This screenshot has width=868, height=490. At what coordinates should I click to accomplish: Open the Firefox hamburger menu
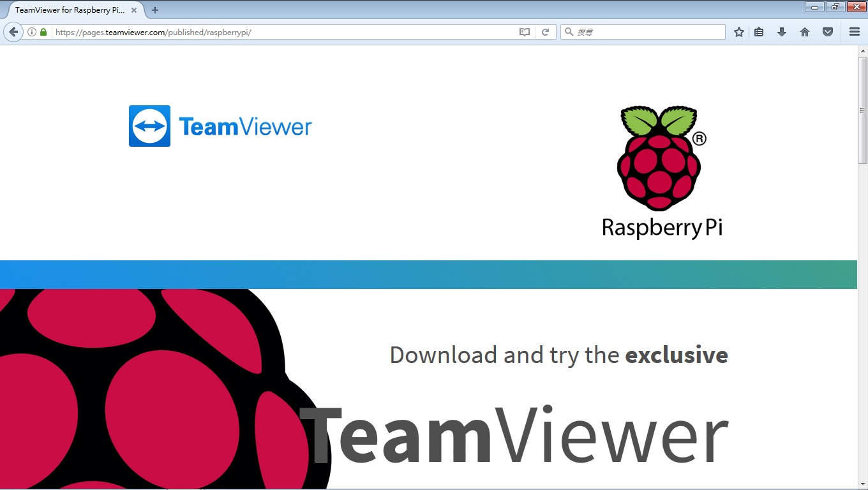click(x=855, y=32)
